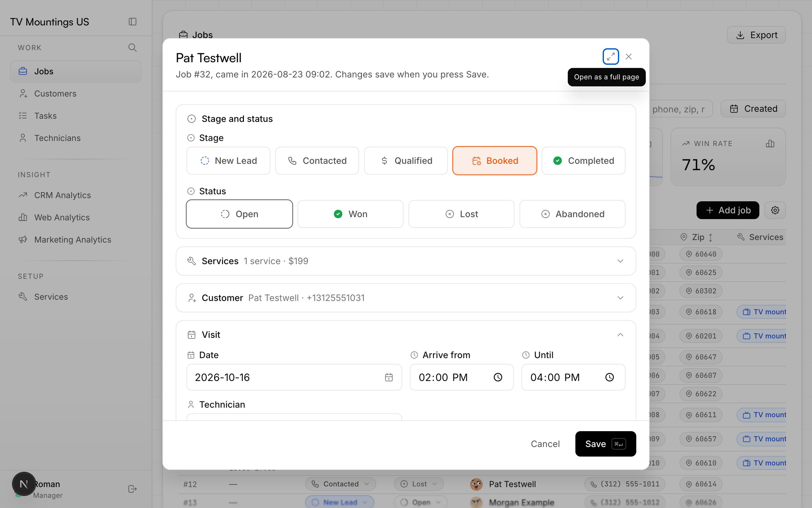Open Web Analytics page

(x=76, y=217)
